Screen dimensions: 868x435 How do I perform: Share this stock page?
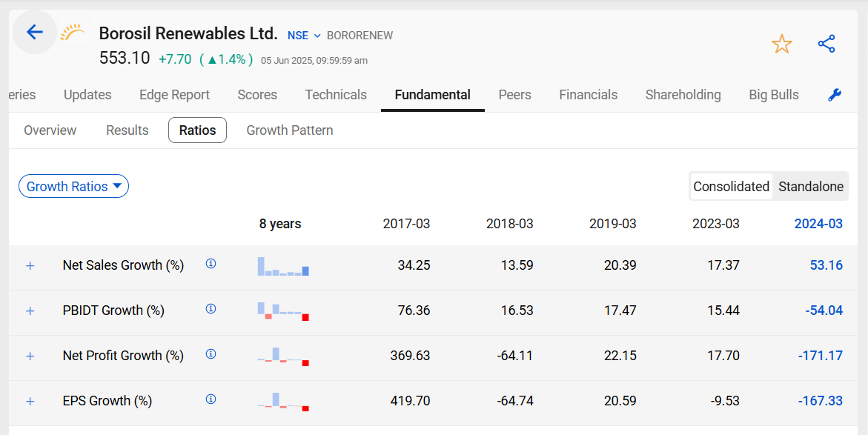coord(826,44)
